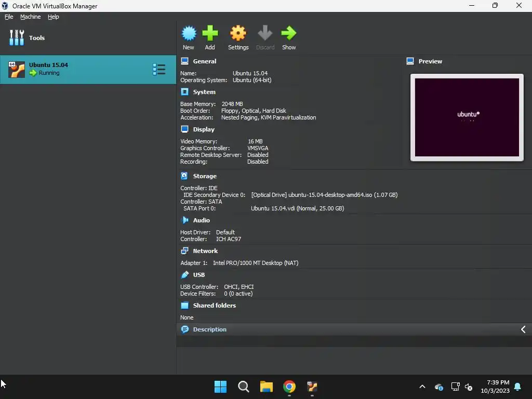Screen dimensions: 532x399
Task: Open File Explorer from the taskbar
Action: pos(267,387)
